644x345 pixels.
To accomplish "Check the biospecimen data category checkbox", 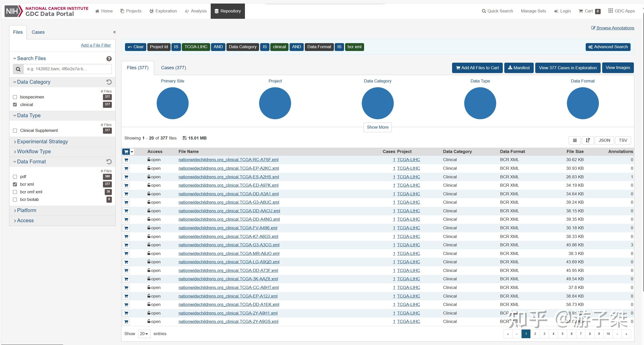I will point(15,97).
